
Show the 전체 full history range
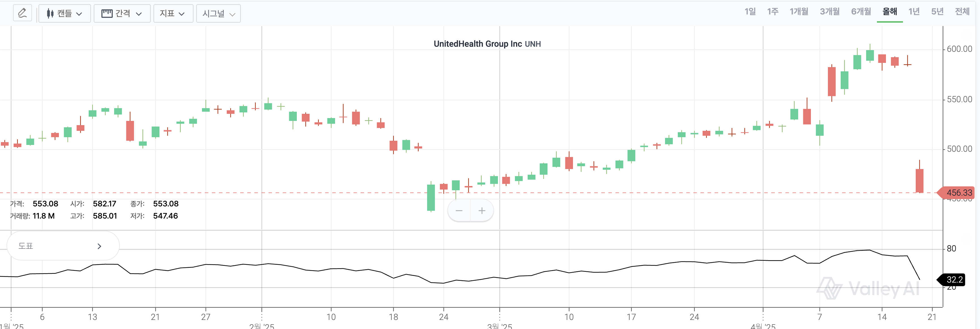962,12
